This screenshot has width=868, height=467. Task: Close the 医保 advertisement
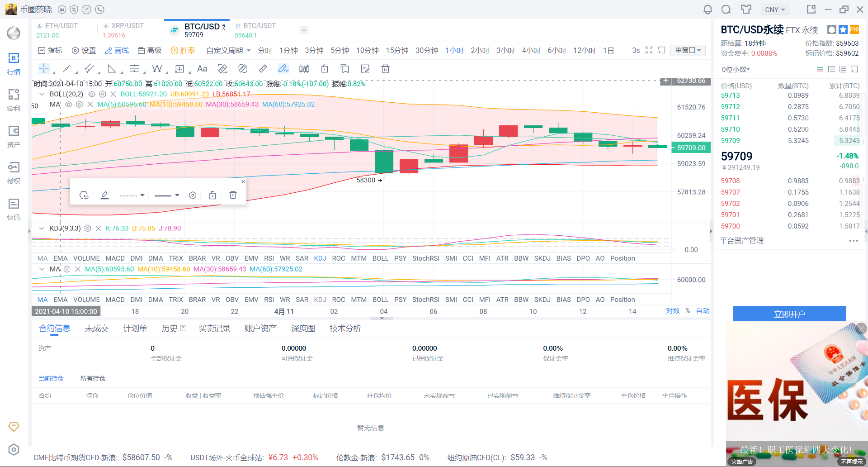[861, 329]
